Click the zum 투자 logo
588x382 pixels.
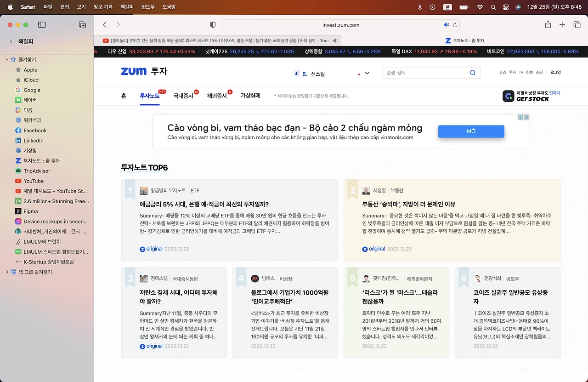pos(144,71)
